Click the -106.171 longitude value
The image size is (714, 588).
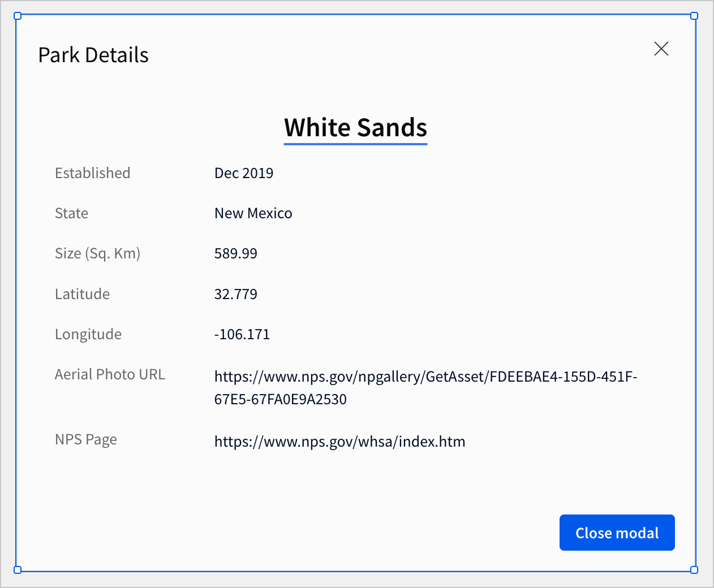tap(242, 334)
